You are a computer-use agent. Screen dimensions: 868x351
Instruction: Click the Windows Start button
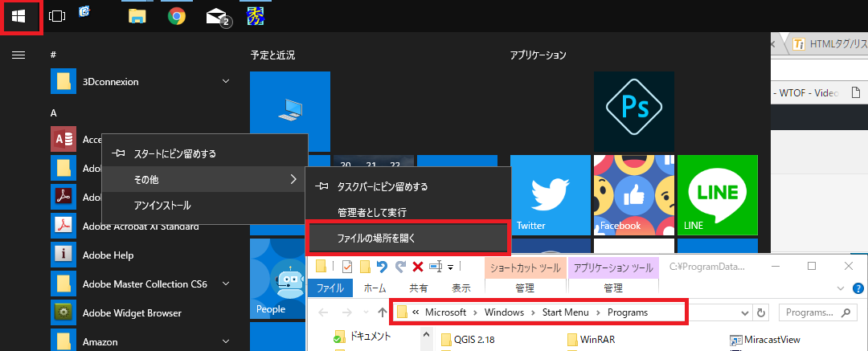pyautogui.click(x=19, y=17)
